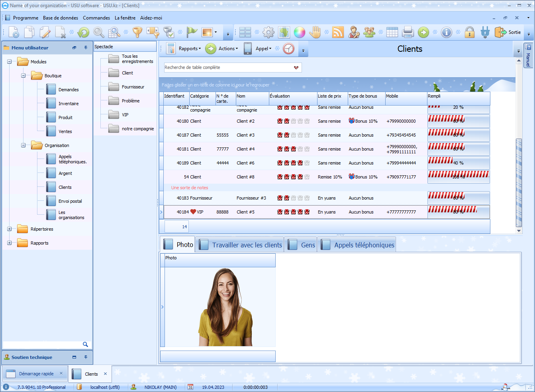
Task: Click the blue grid layout icon
Action: point(245,32)
